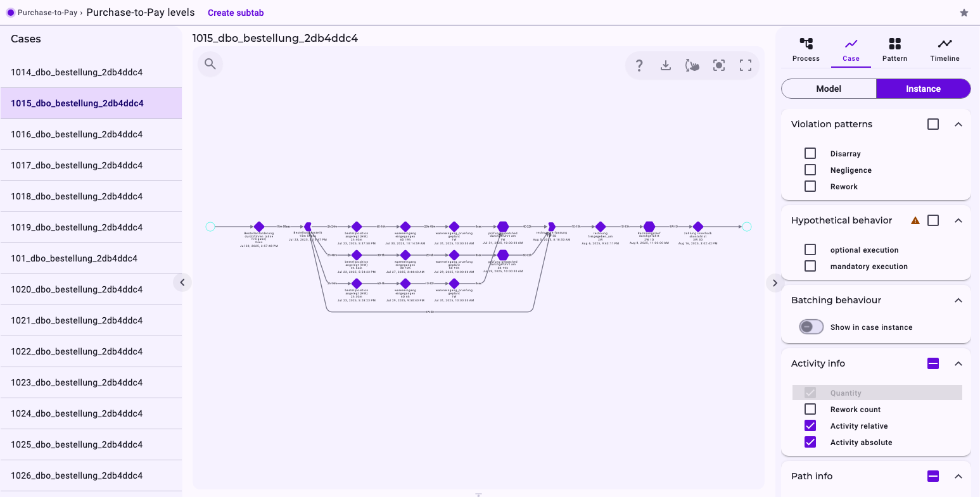The width and height of the screenshot is (980, 497).
Task: Select all Violation patterns checkbox
Action: click(933, 124)
